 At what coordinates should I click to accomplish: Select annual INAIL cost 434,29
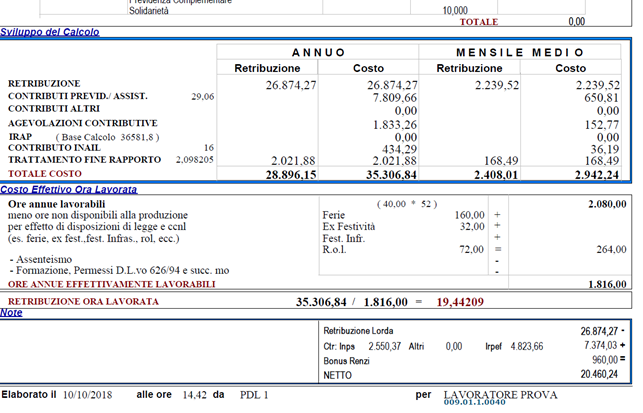coord(399,149)
